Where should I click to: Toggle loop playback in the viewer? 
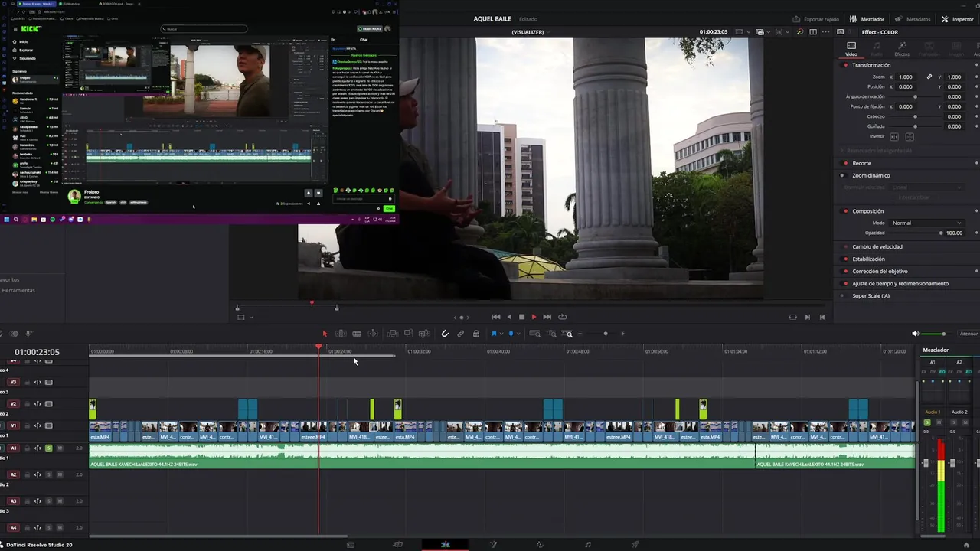point(563,317)
